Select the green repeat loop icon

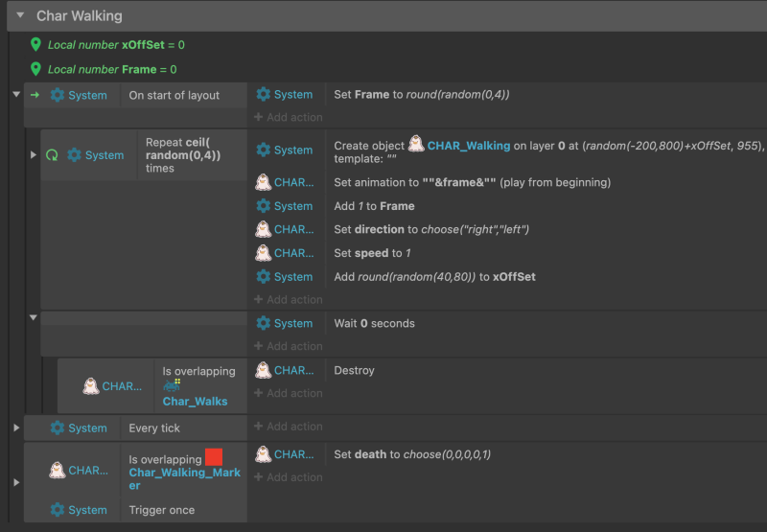pos(52,155)
